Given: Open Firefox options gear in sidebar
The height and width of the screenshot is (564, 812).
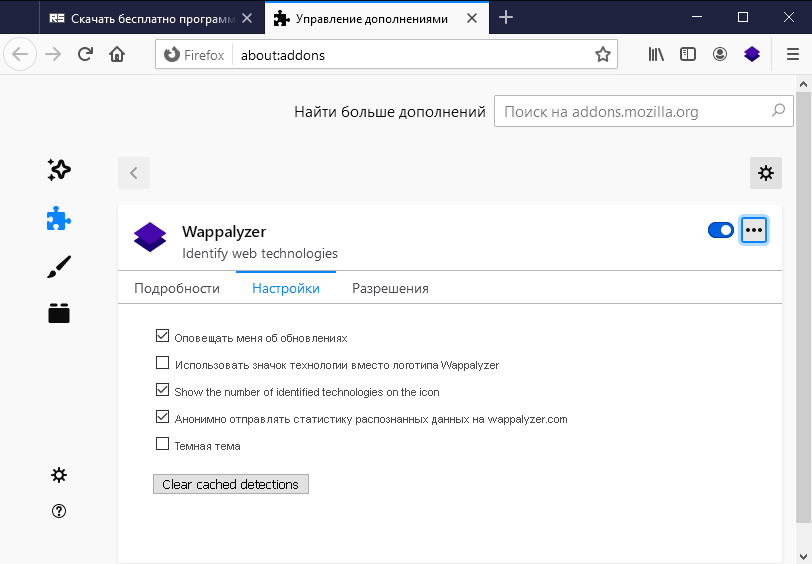Looking at the screenshot, I should coord(59,475).
